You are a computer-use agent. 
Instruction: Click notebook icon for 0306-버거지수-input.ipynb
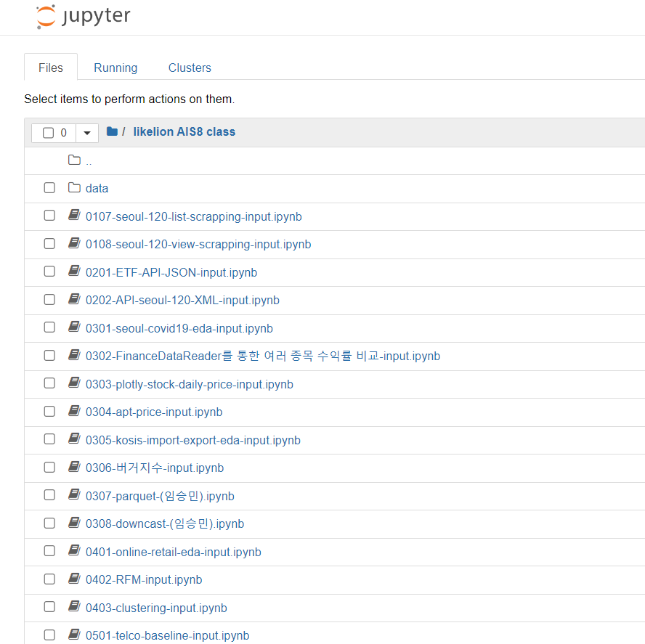[x=74, y=467]
